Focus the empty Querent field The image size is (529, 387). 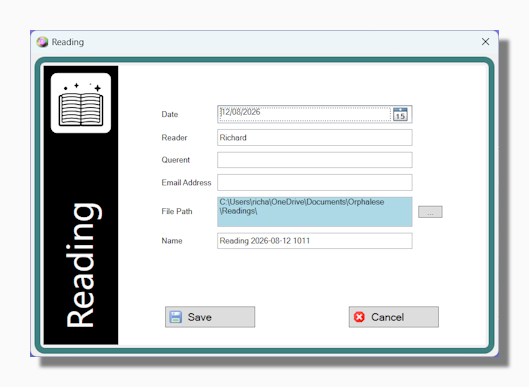click(x=315, y=160)
